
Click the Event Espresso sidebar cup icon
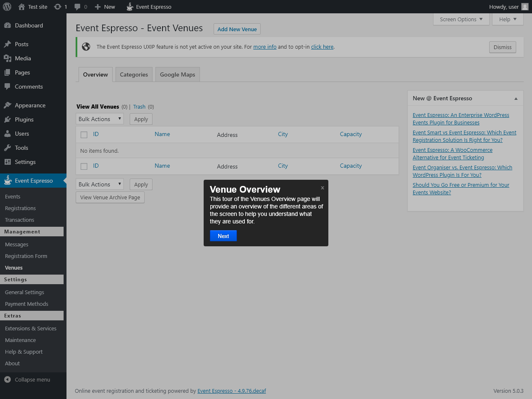point(8,180)
